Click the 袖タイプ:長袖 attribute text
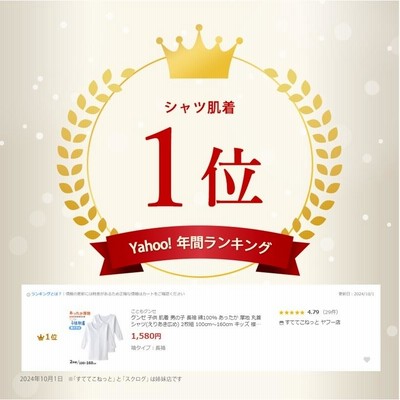400x400 pixels. coord(148,348)
